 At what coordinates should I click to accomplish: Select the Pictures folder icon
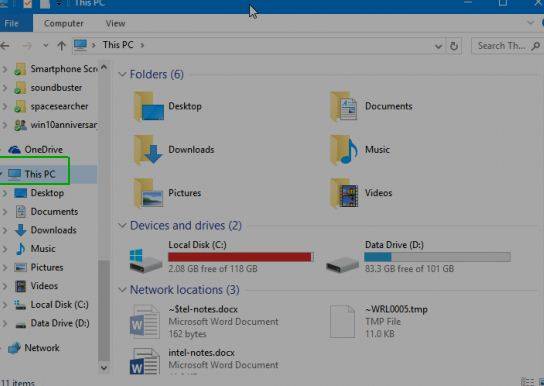point(148,193)
